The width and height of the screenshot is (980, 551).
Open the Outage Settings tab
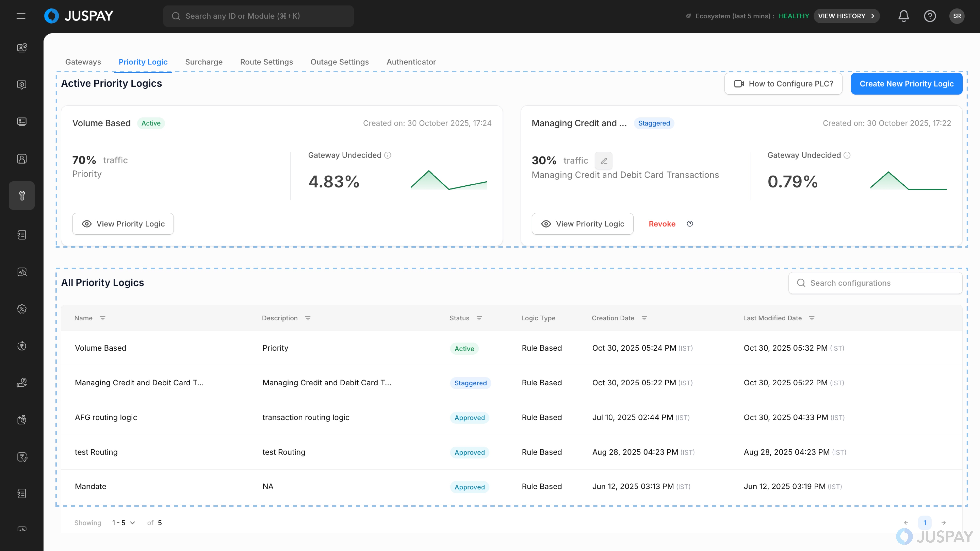click(339, 62)
